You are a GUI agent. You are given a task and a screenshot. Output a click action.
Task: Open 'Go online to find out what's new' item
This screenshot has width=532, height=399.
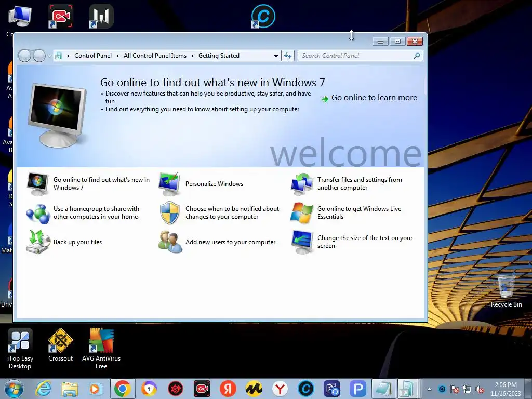click(x=88, y=183)
